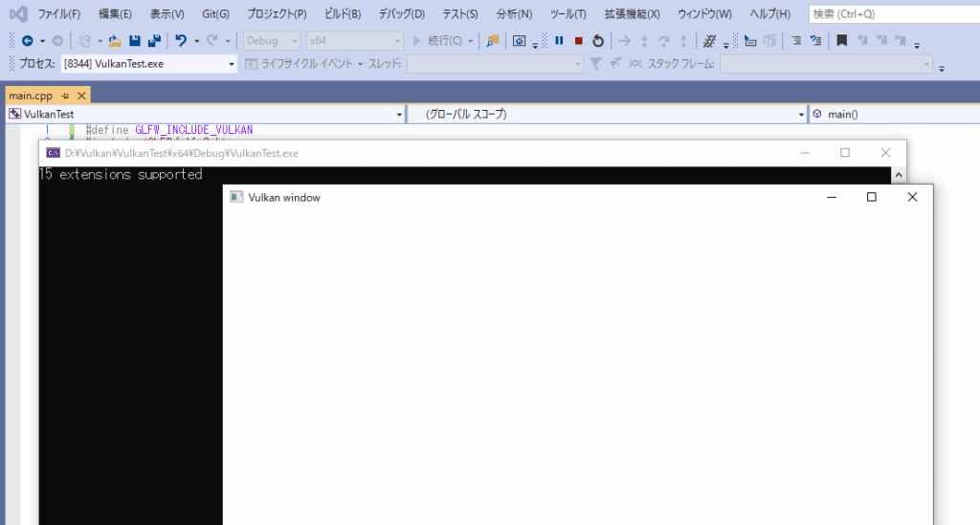Screen dimensions: 980x525
Task: Open the main() member dropdown
Action: 895,114
